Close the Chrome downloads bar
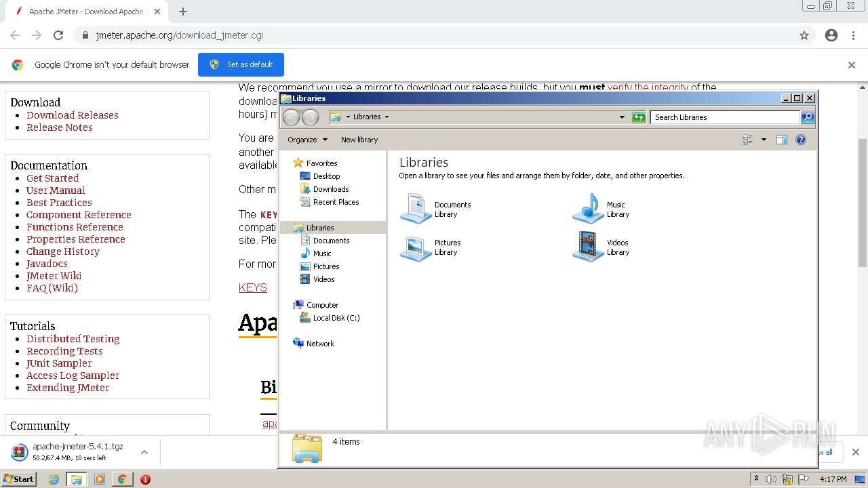 (855, 452)
